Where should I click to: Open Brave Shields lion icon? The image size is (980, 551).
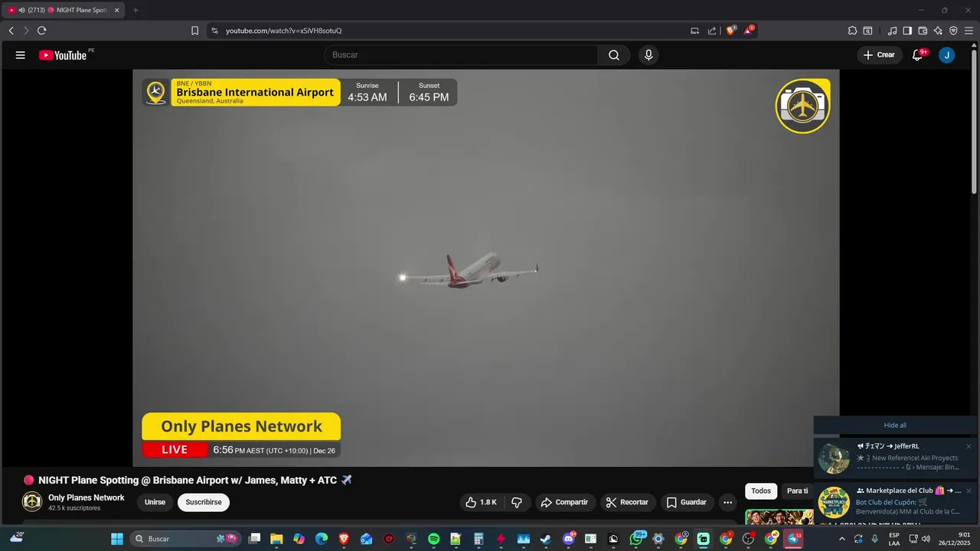[x=731, y=31]
